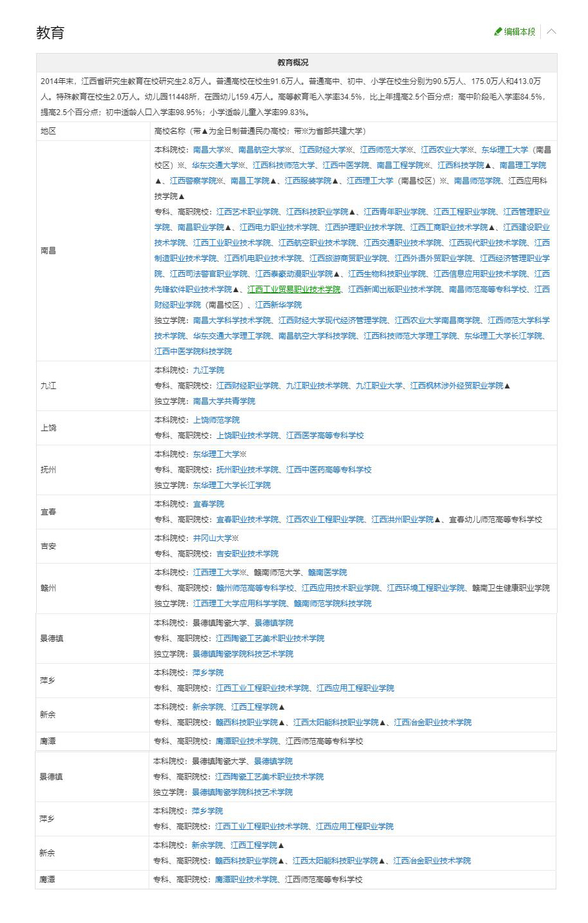Go to the 九江职业技术学院 link
The image size is (588, 923).
point(317,386)
